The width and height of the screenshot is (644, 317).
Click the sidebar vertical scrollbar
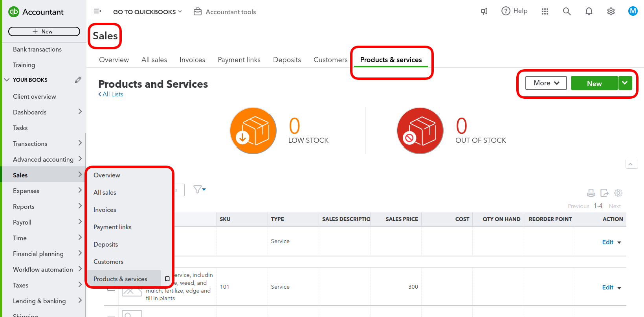pos(85,224)
